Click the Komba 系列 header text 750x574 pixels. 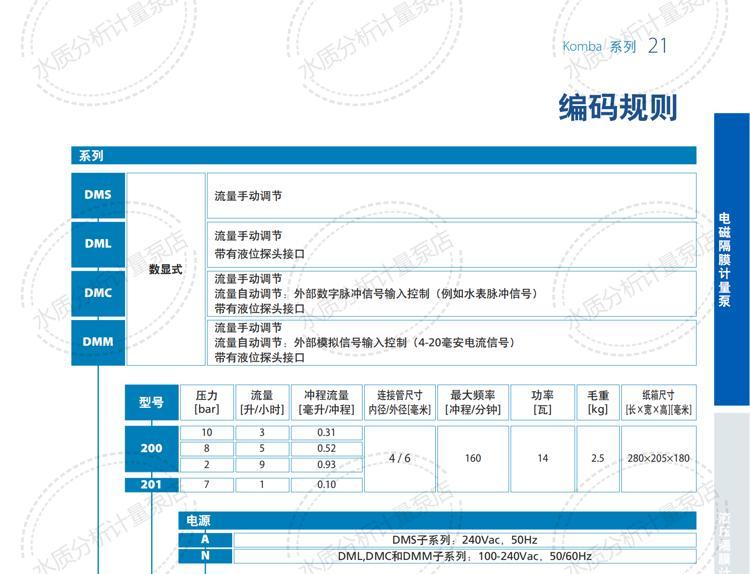click(599, 46)
